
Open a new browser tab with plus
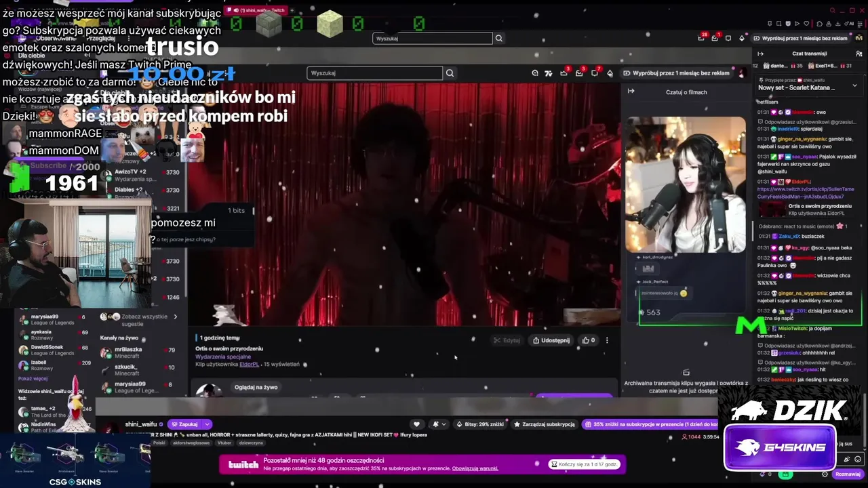292,10
